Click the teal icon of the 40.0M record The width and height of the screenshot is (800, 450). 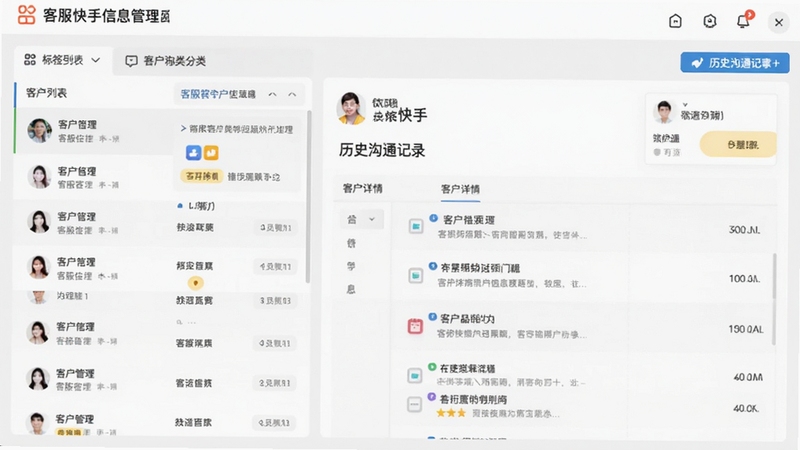pos(415,376)
